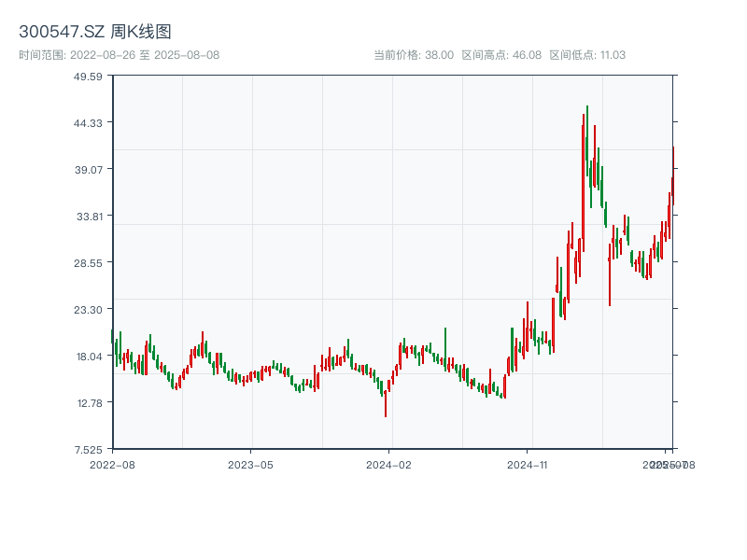Select the time range text 2022-08-26 至 2025-08-08

click(x=145, y=55)
